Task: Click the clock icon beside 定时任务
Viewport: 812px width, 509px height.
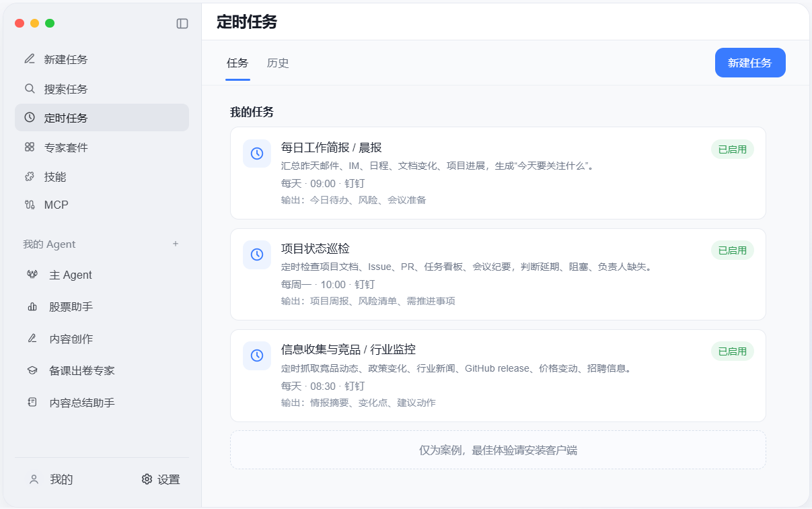Action: (x=30, y=117)
